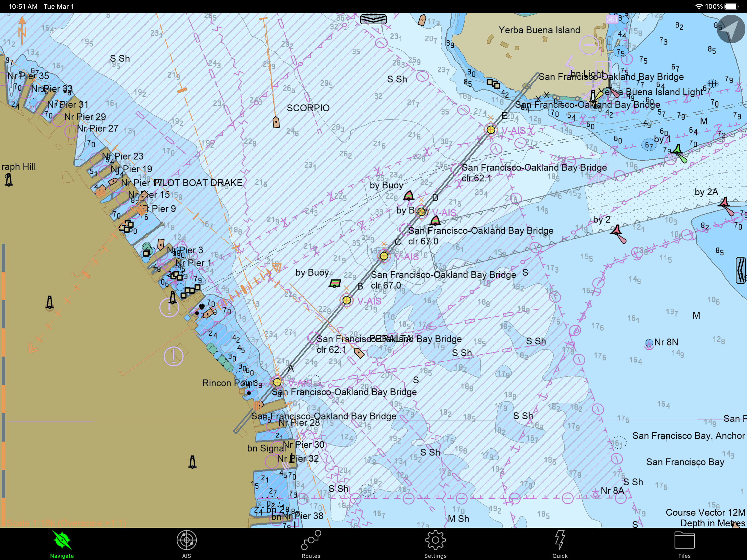Screen dimensions: 747x560
Task: Tap 'Depth in Metres' label
Action: 712,523
